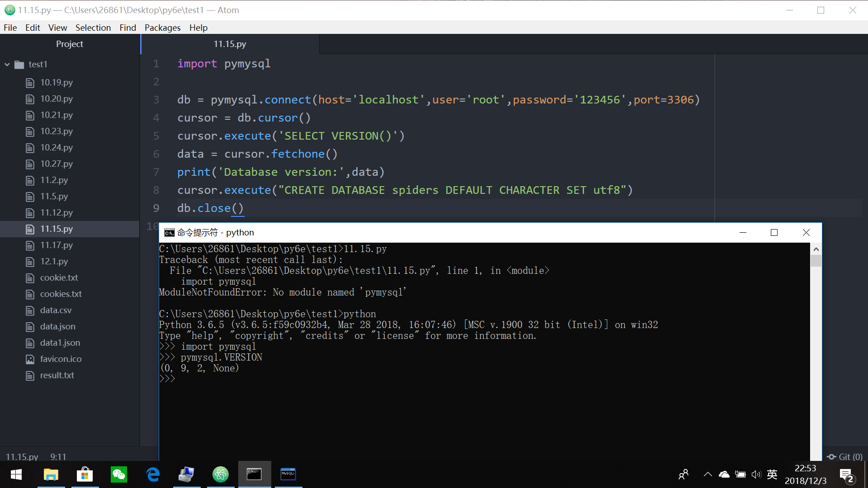Open 10.23.py in the tree
The height and width of the screenshot is (488, 868).
point(57,131)
